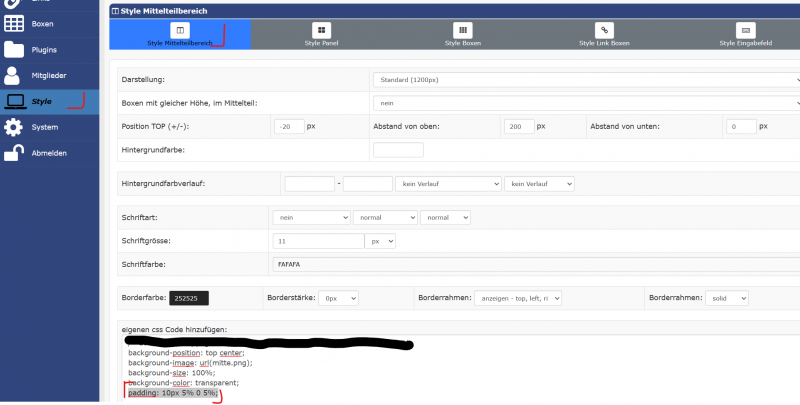Click the Plugins folder icon

point(14,49)
